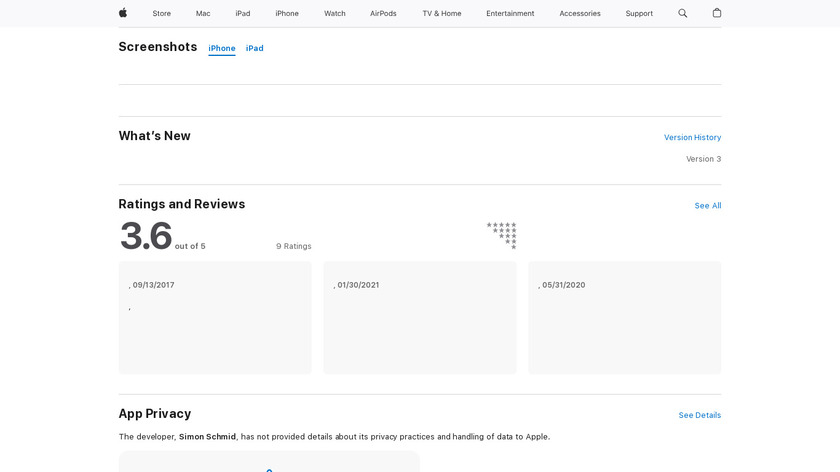Viewport: 840px width, 472px height.
Task: Click the Apple logo icon
Action: coord(123,13)
